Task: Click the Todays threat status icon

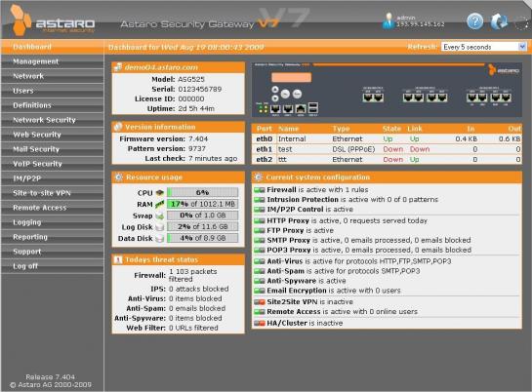Action: tap(118, 259)
